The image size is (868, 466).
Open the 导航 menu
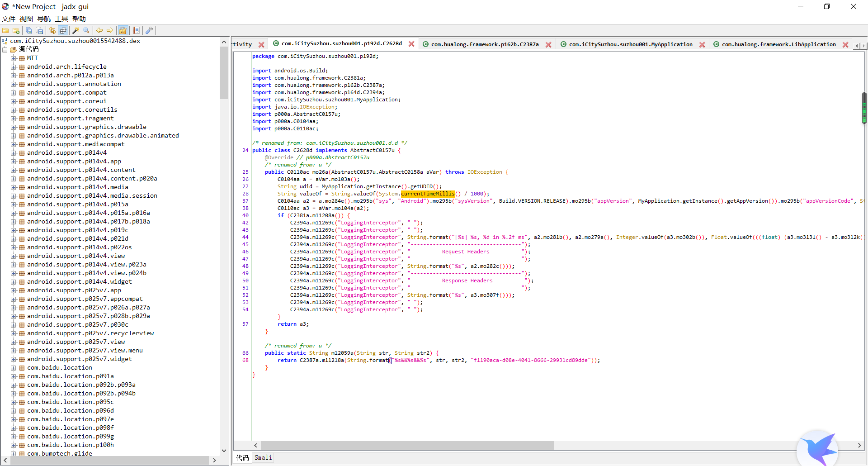44,19
